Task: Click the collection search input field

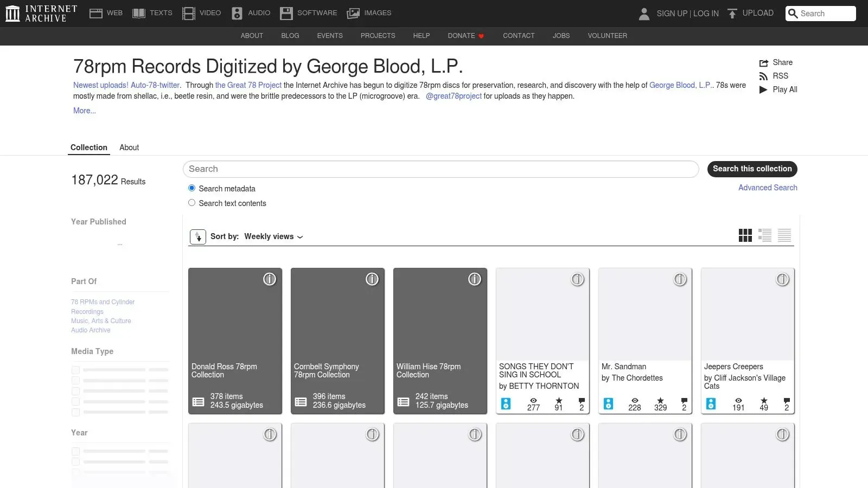Action: [441, 169]
